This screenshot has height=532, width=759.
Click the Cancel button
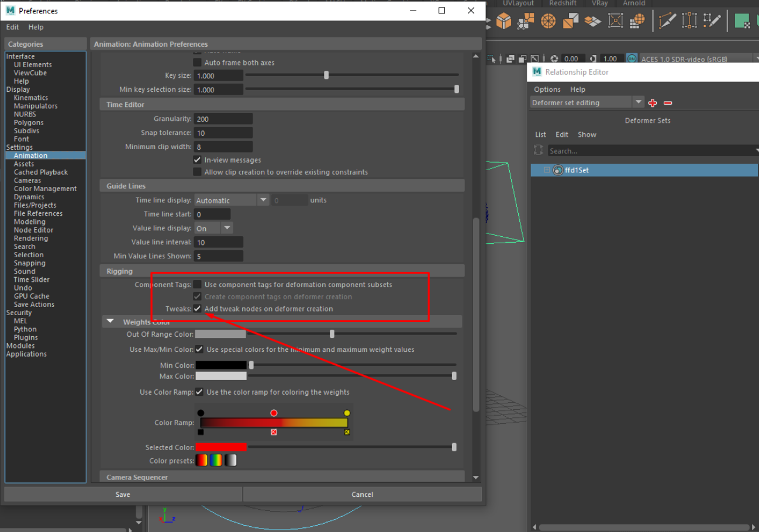(x=362, y=495)
